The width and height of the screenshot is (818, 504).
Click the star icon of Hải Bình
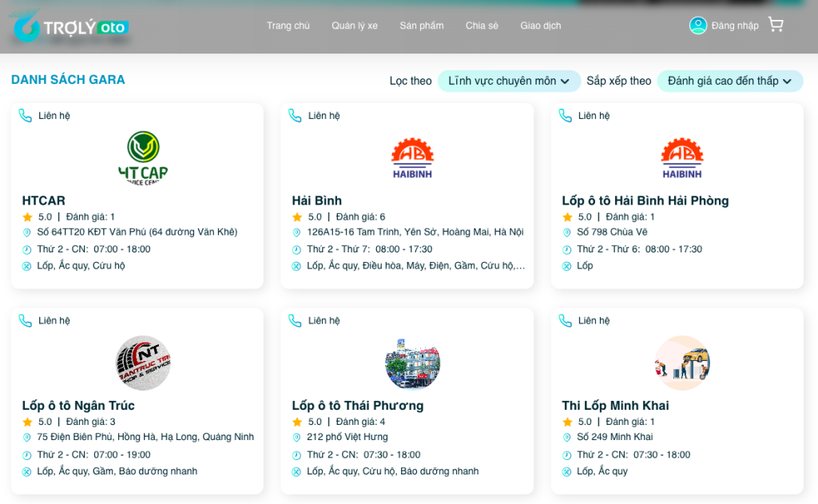coord(297,217)
